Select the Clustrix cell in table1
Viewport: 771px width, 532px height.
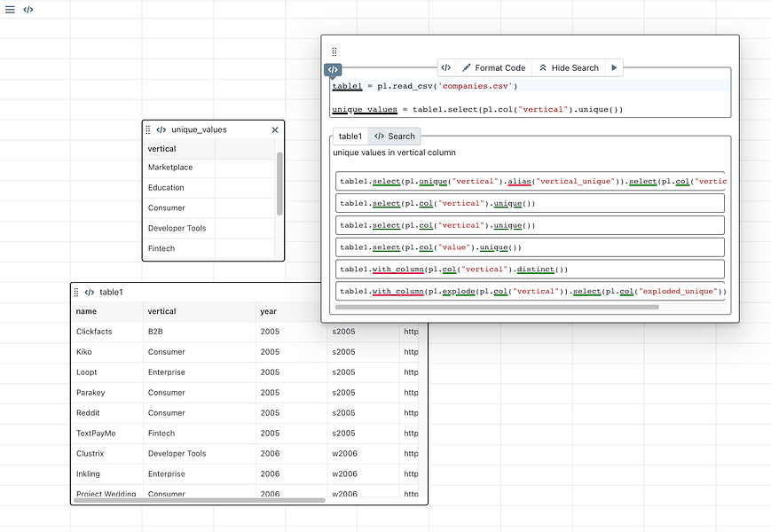[x=107, y=453]
